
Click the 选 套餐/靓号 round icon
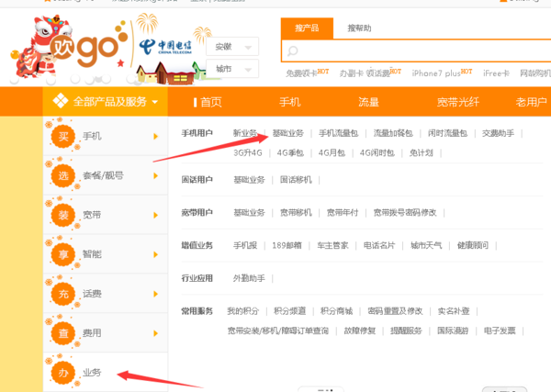63,175
